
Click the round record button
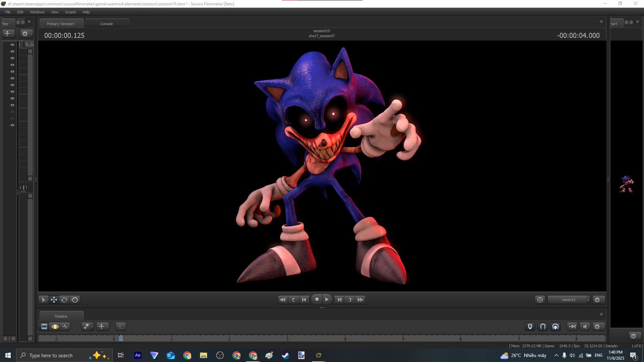[317, 300]
